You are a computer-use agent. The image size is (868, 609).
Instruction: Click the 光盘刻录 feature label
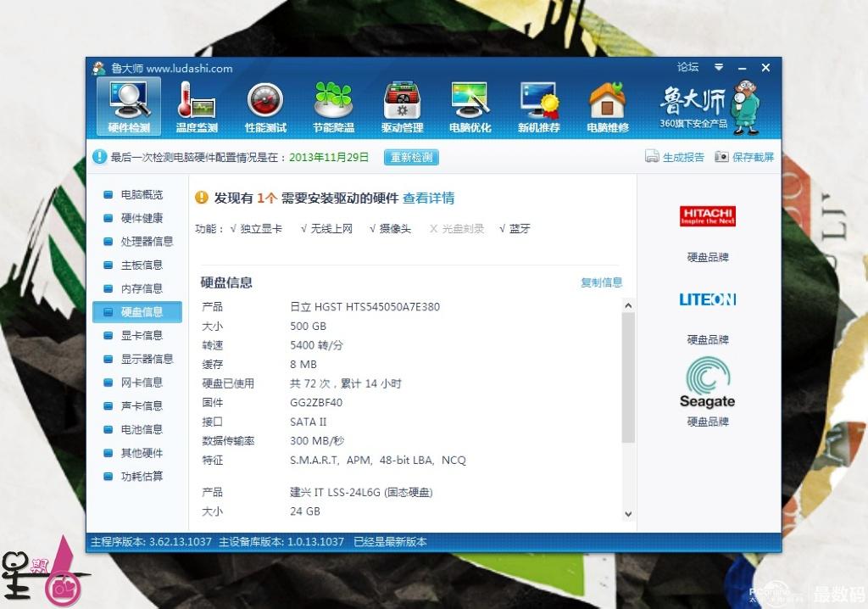coord(463,228)
